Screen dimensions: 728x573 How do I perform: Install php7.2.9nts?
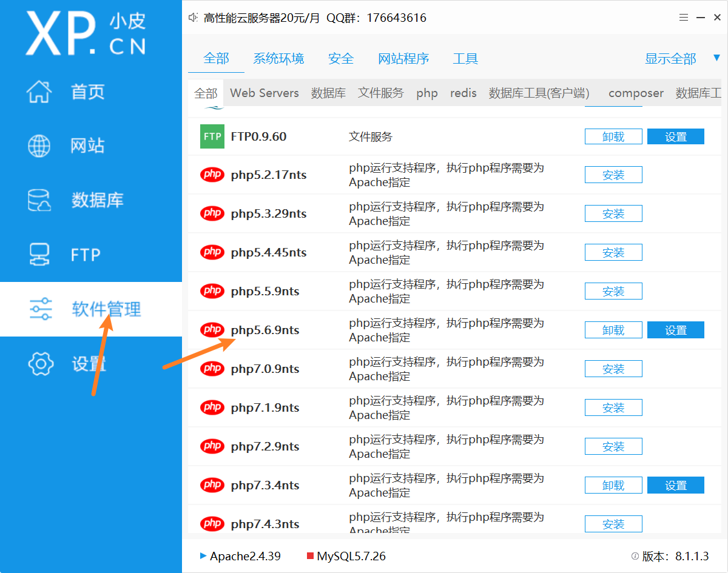(x=613, y=446)
